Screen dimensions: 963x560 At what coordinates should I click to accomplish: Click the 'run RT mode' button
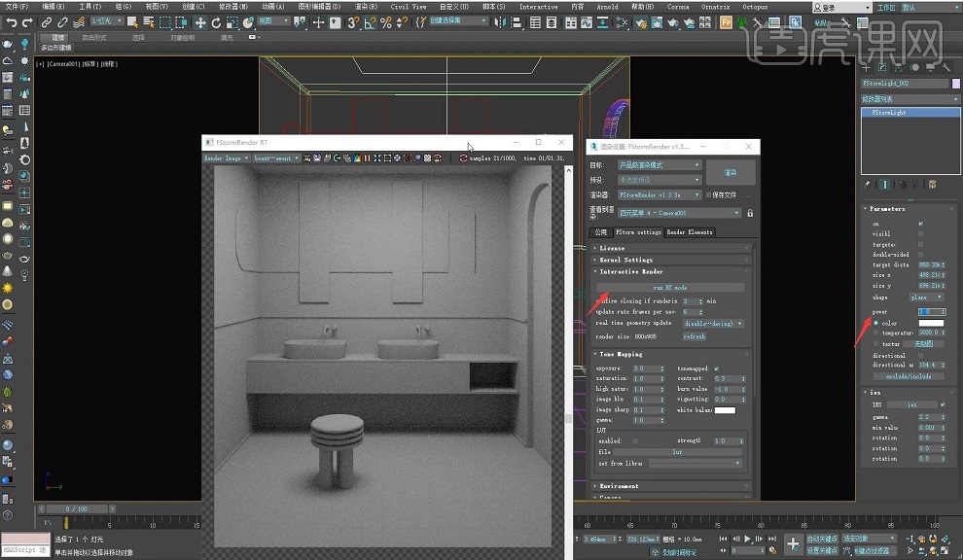[x=670, y=288]
